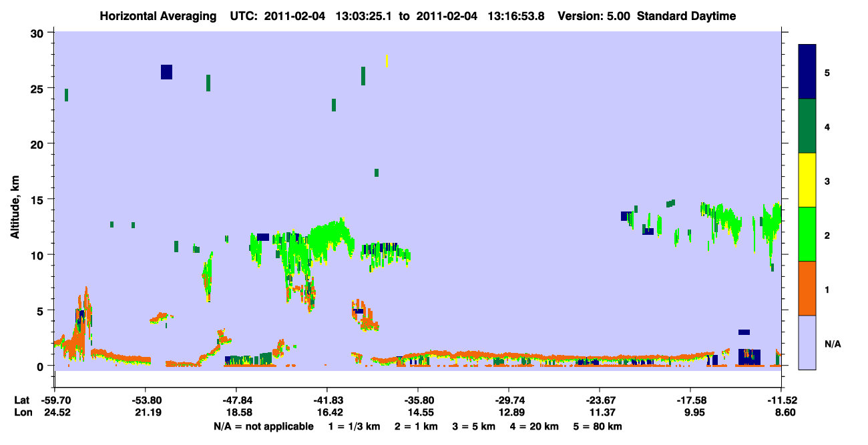Image resolution: width=868 pixels, height=445 pixels.
Task: Click the dark blue color bar segment labeled 5
Action: pyautogui.click(x=807, y=72)
